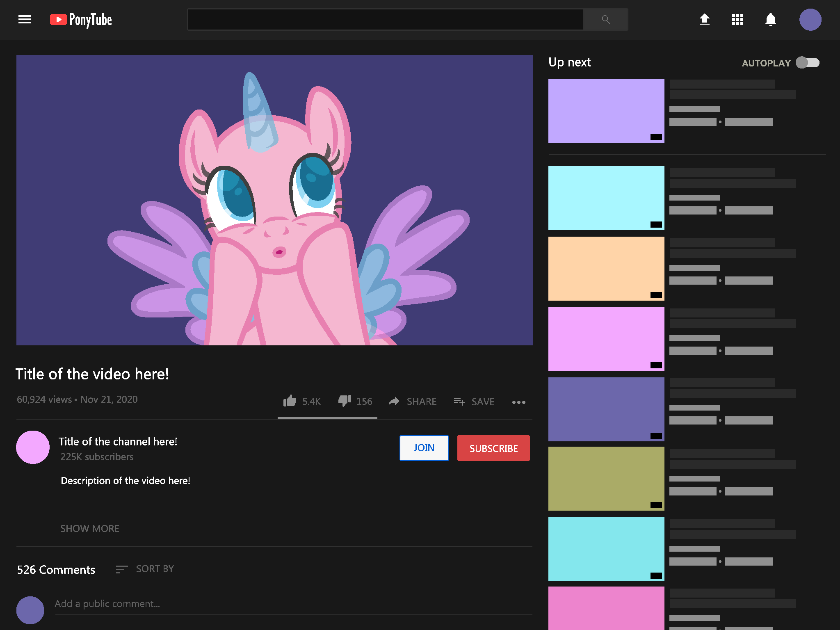Click the SHARE label

(x=422, y=402)
